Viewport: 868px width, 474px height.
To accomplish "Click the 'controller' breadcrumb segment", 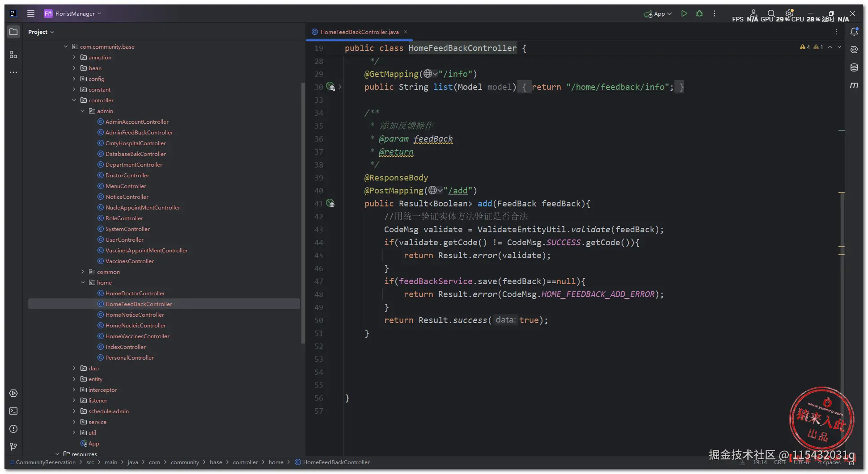I will [x=246, y=462].
